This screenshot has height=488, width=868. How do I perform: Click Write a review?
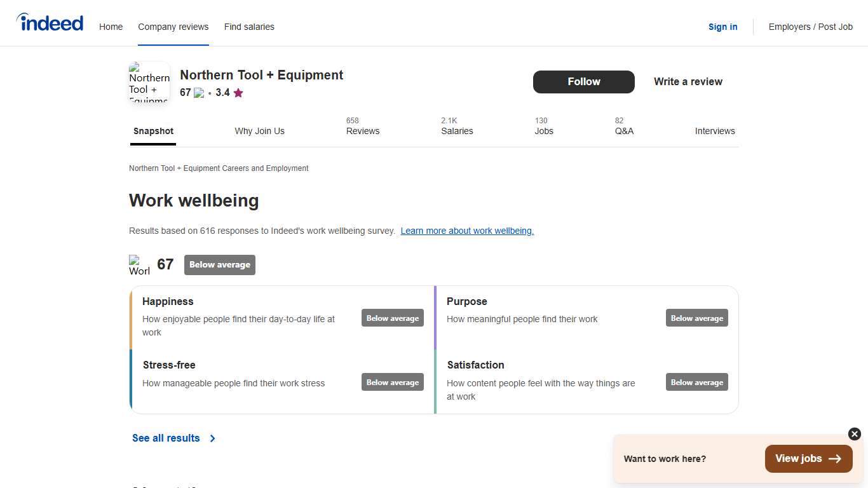tap(688, 81)
